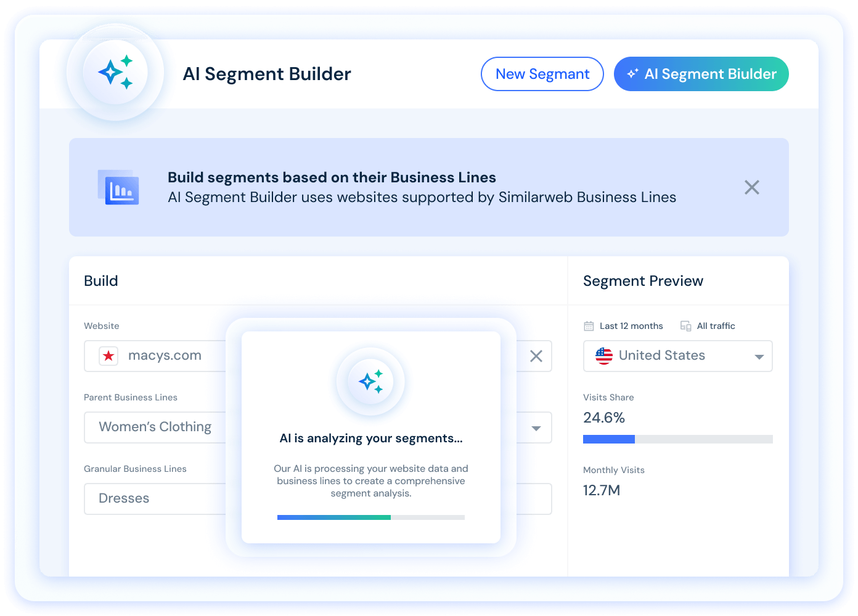Click the Macy's red star favicon
Image resolution: width=858 pixels, height=616 pixels.
pyautogui.click(x=109, y=356)
